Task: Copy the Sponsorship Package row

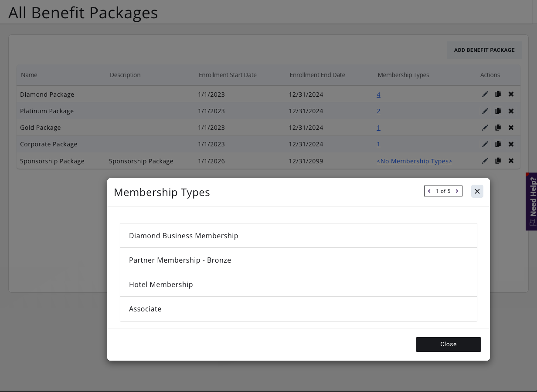Action: (x=498, y=161)
